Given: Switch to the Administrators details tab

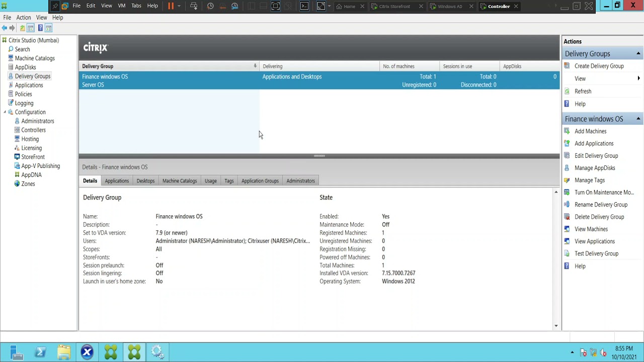Looking at the screenshot, I should coord(301,181).
